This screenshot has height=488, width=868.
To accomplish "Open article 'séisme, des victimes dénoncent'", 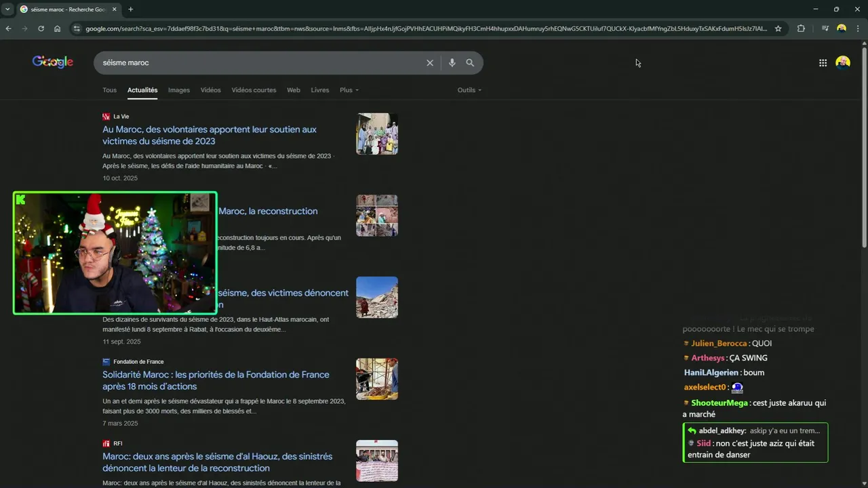I will (283, 293).
